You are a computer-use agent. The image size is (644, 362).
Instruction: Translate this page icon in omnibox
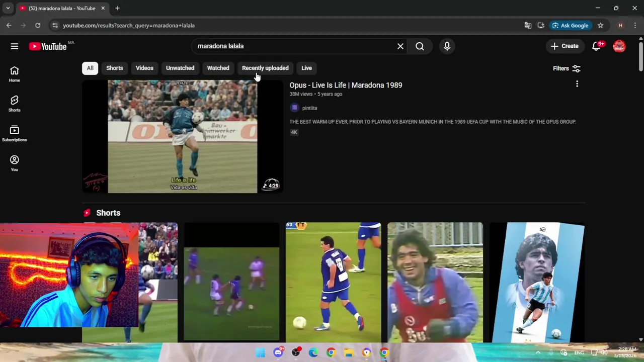pyautogui.click(x=528, y=25)
